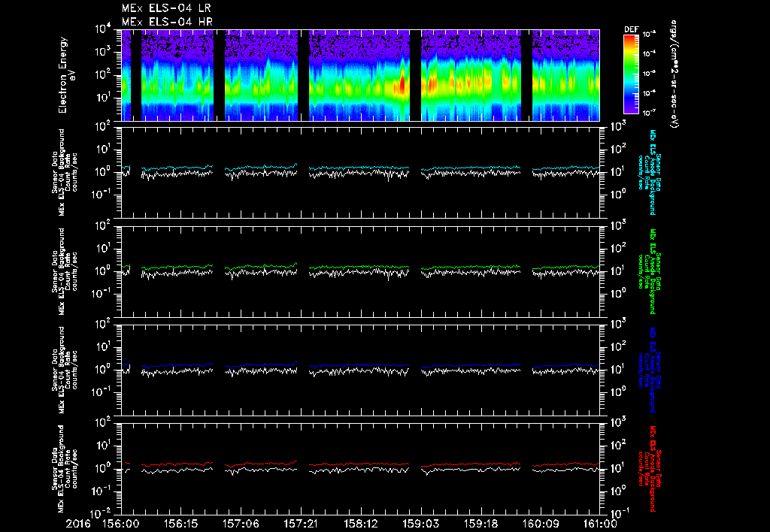Click the 157:06 time tick label

241,524
